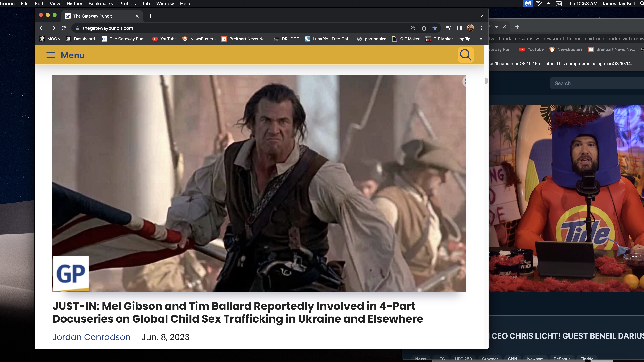Open the LunaPic bookmark

pos(328,39)
